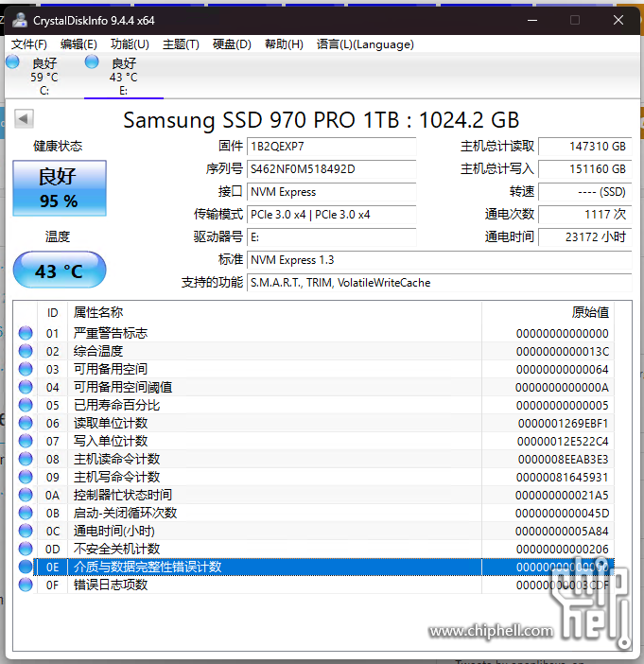Select the E: disk tab at 43 °C

pyautogui.click(x=124, y=77)
